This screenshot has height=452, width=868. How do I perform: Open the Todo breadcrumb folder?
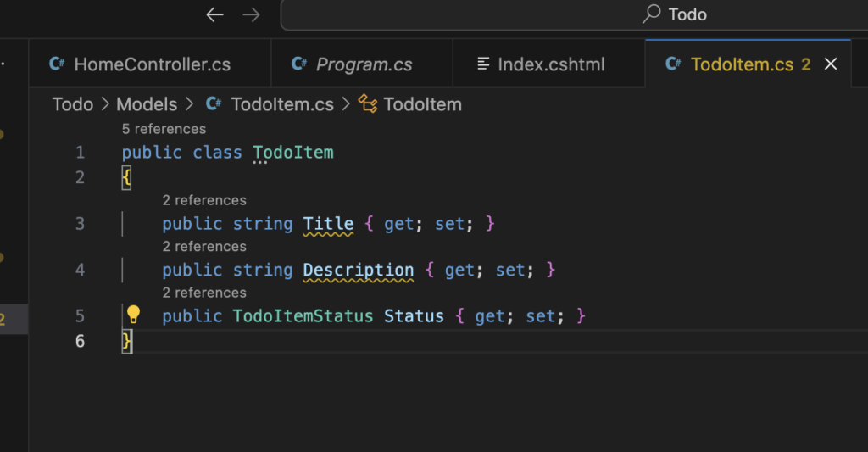point(73,104)
